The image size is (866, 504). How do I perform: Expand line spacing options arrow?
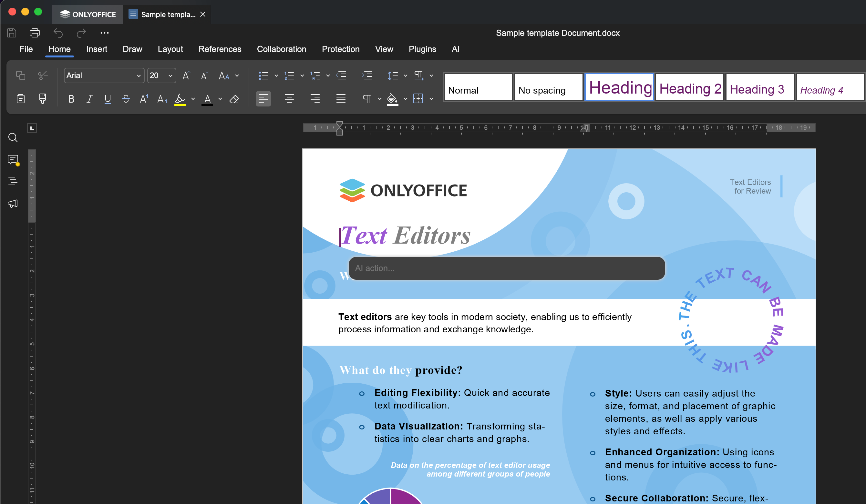coord(406,76)
